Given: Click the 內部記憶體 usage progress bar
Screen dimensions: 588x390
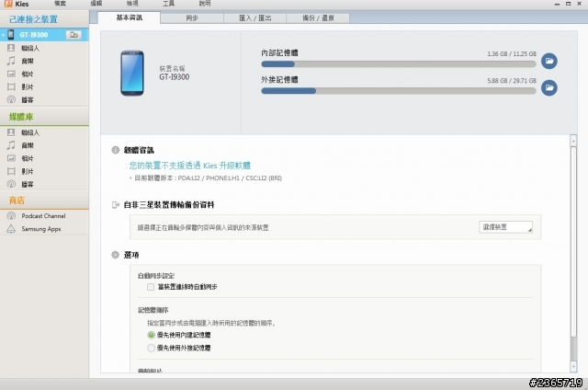Looking at the screenshot, I should click(399, 64).
